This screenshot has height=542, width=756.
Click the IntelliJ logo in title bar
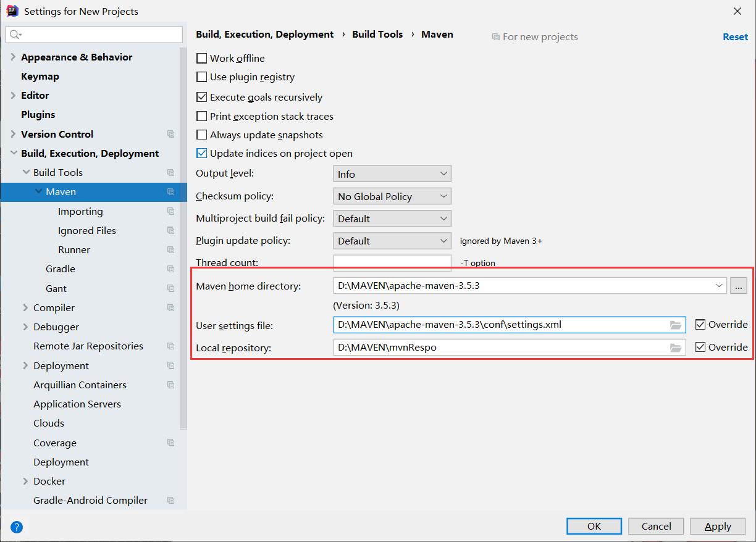click(12, 10)
